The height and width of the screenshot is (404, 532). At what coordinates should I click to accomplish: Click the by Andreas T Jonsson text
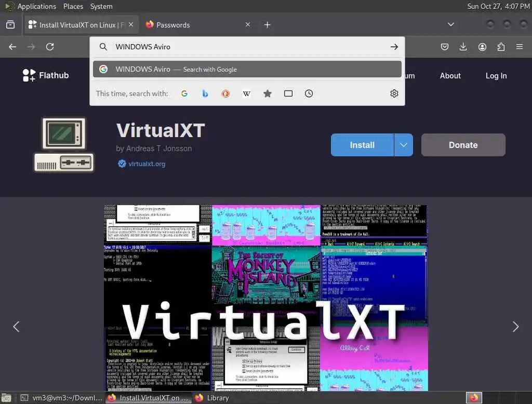[x=154, y=148]
